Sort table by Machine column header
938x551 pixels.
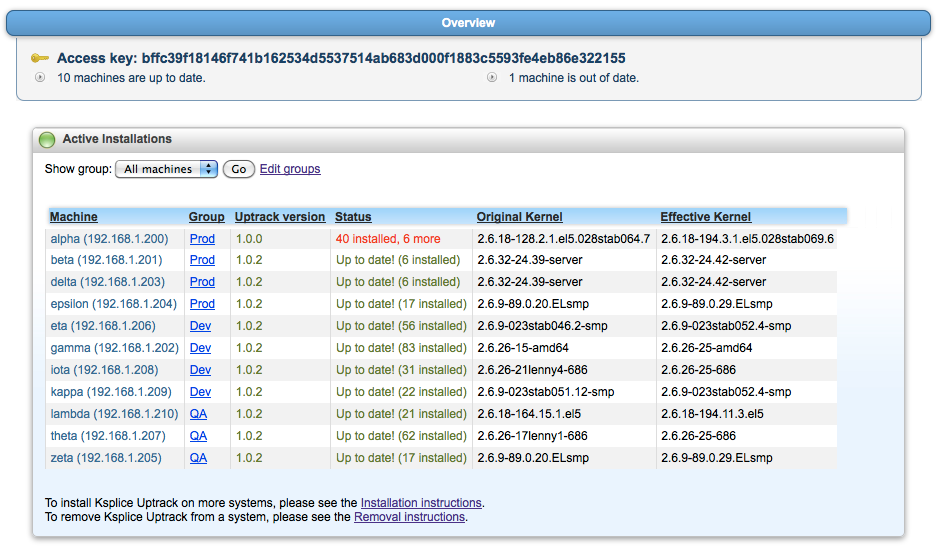pyautogui.click(x=74, y=217)
